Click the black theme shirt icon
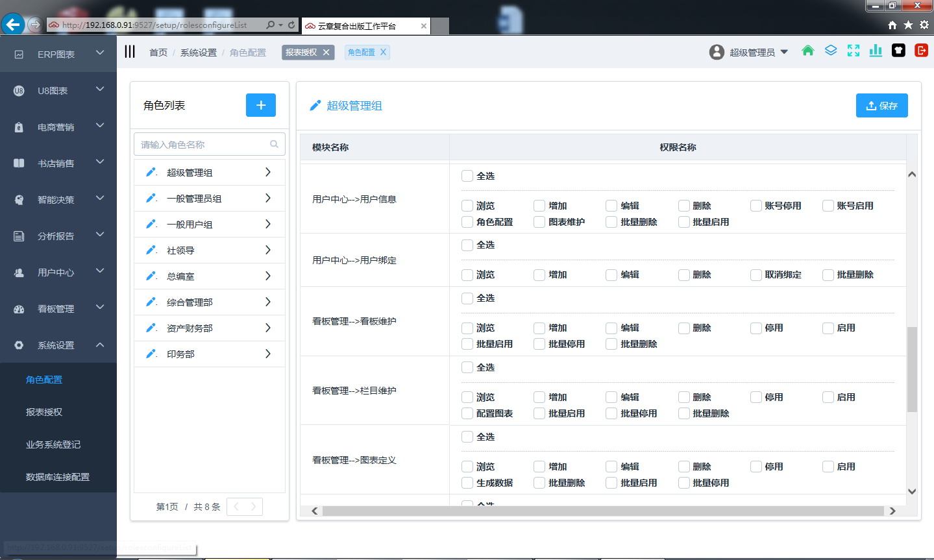 pyautogui.click(x=898, y=51)
